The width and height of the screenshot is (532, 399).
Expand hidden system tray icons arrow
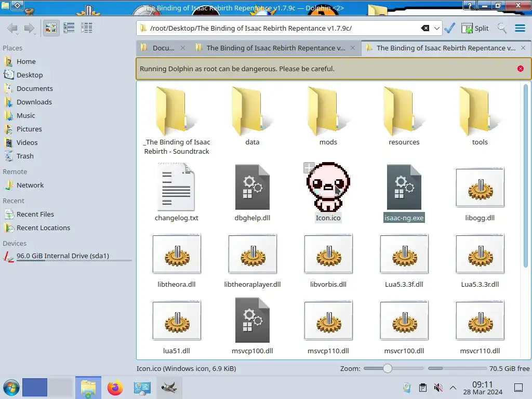[453, 388]
